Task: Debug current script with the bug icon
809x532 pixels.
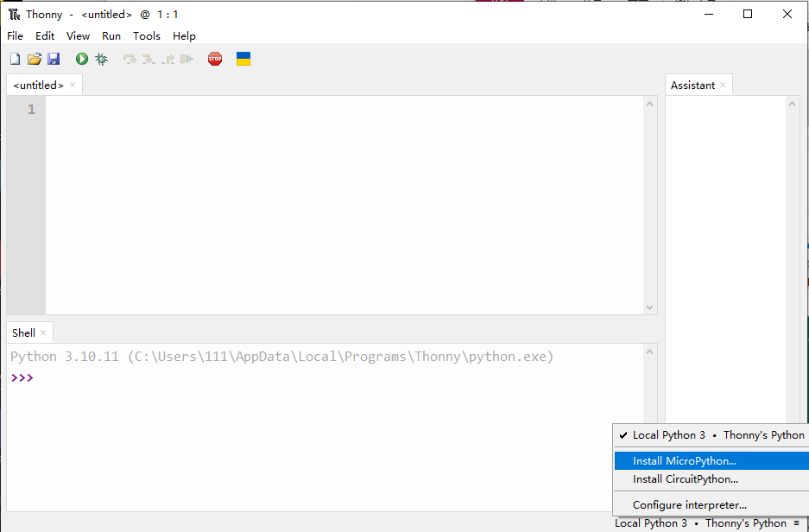Action: tap(102, 59)
